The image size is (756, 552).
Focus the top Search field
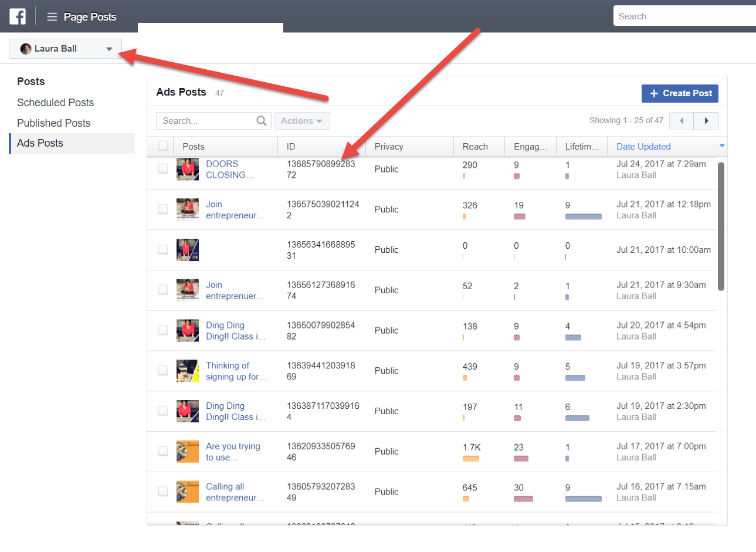tap(684, 16)
